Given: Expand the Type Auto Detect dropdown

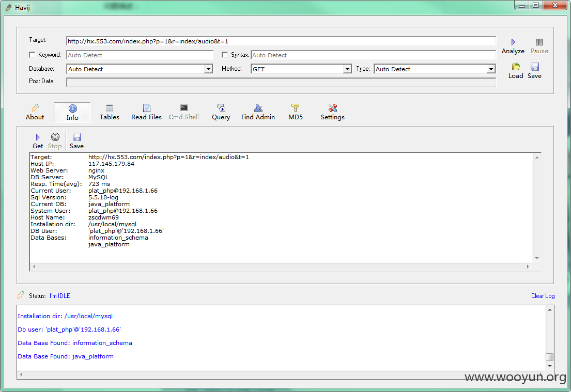Looking at the screenshot, I should coord(491,69).
